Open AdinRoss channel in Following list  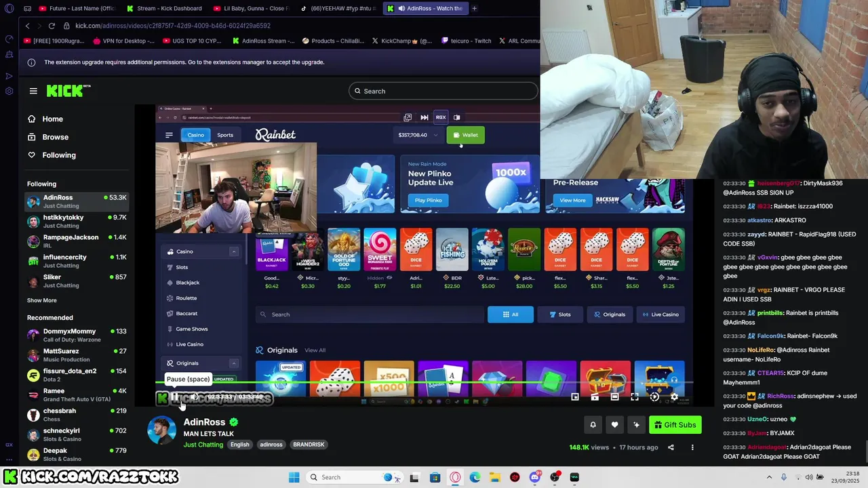[x=77, y=201]
